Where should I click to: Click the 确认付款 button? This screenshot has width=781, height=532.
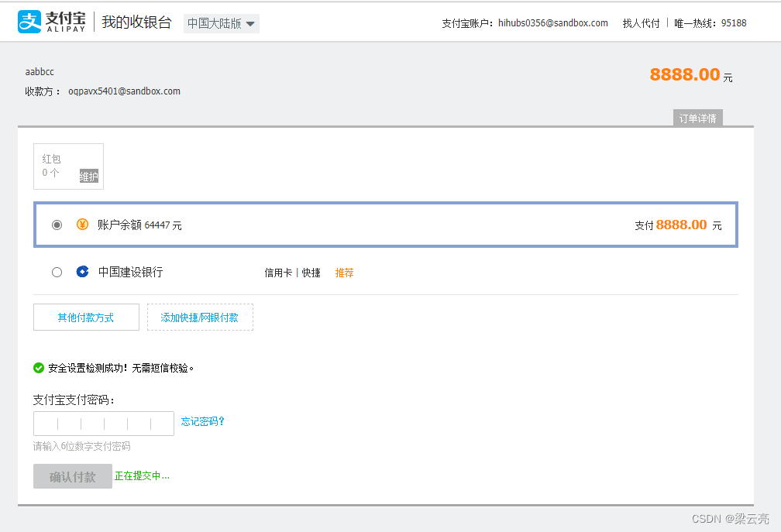(x=73, y=476)
